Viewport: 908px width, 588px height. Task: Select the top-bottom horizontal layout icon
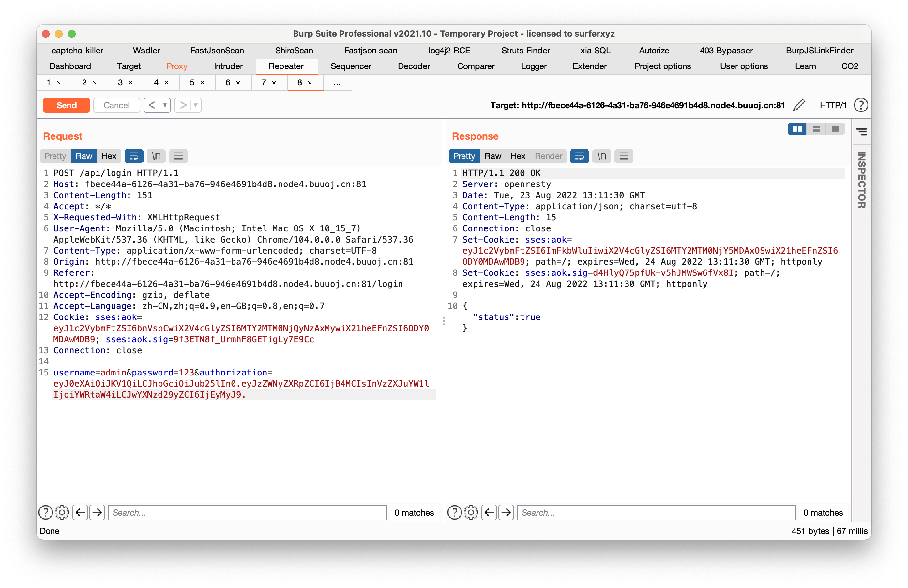click(816, 129)
